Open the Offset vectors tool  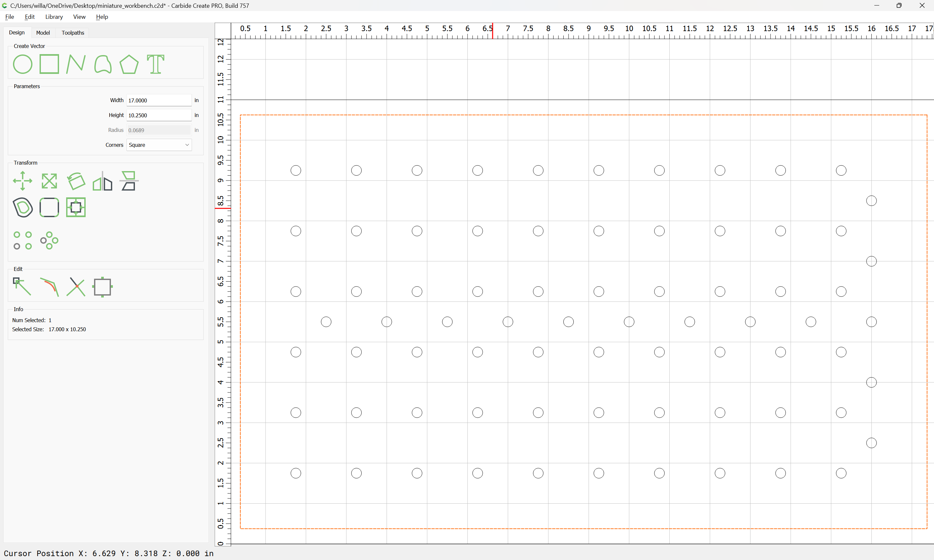click(23, 207)
